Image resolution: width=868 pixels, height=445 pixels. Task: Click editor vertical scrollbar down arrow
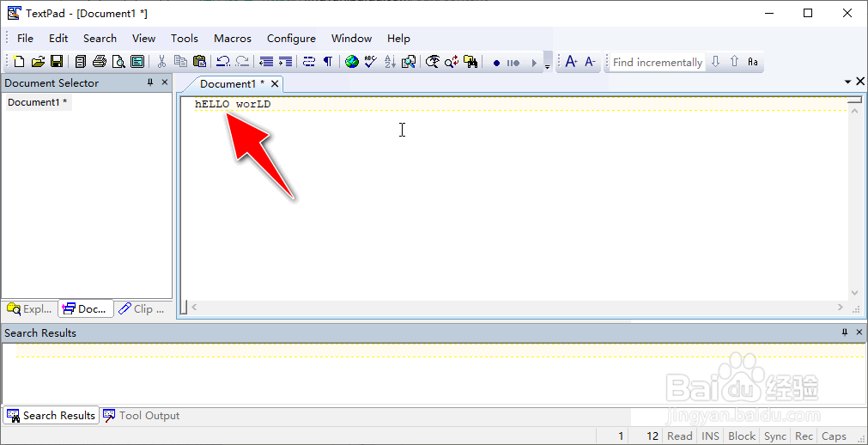[855, 293]
